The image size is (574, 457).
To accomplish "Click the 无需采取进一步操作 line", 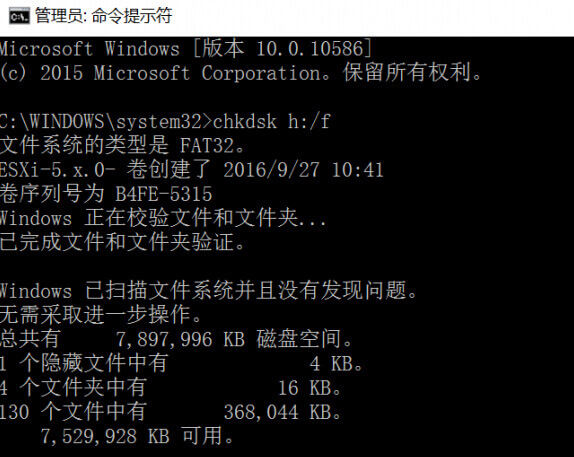I will 100,315.
